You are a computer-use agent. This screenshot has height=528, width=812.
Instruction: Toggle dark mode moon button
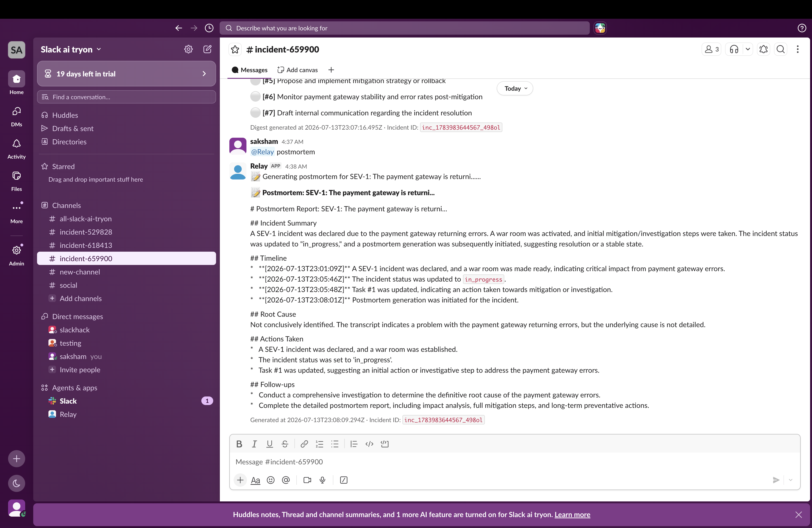pyautogui.click(x=16, y=483)
